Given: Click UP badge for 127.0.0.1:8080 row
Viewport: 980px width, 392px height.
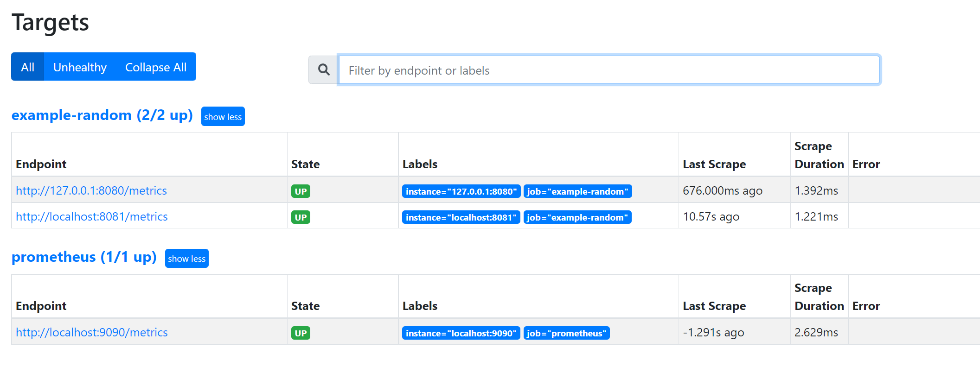Looking at the screenshot, I should tap(301, 191).
